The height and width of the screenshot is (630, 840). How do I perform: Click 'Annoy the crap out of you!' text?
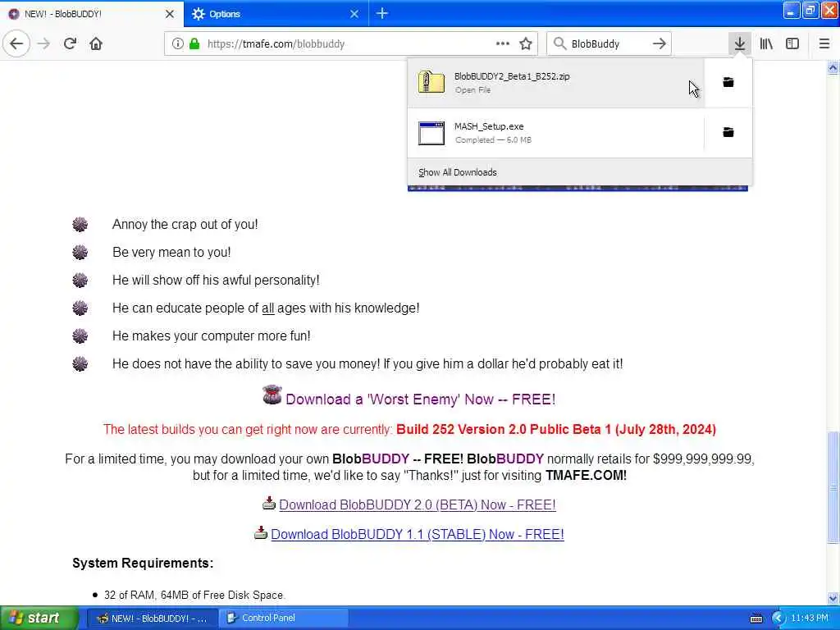pos(185,225)
